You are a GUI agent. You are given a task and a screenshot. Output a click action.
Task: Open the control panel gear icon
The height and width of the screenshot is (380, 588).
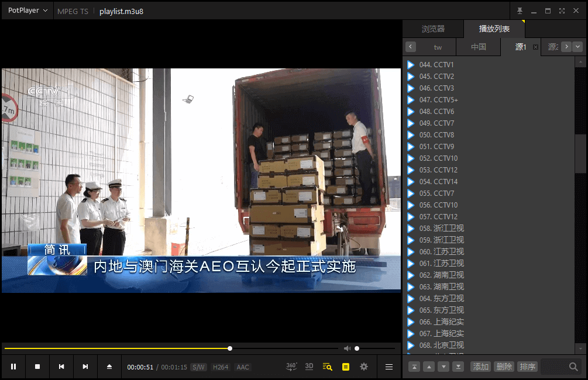click(364, 367)
